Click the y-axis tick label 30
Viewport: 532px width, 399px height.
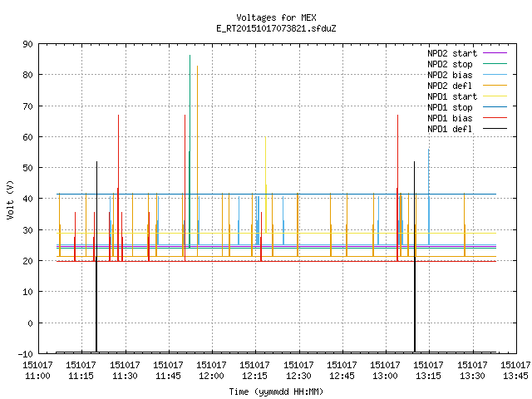27,230
